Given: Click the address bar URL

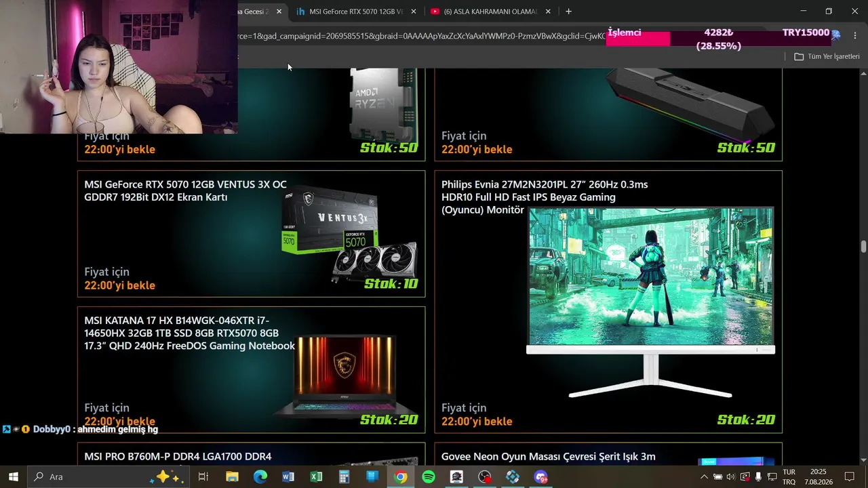Looking at the screenshot, I should click(x=420, y=35).
